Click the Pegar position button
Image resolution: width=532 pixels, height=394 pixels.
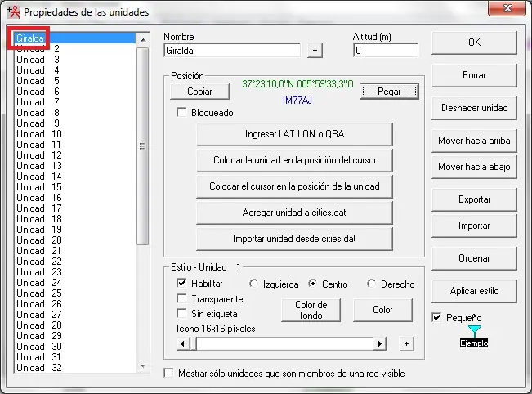pos(389,92)
